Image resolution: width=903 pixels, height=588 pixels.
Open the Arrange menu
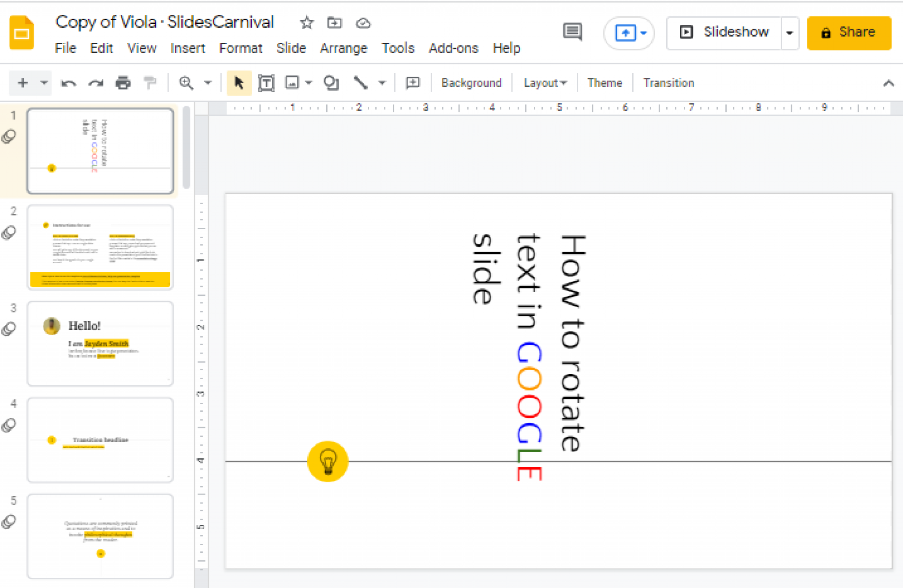click(343, 48)
